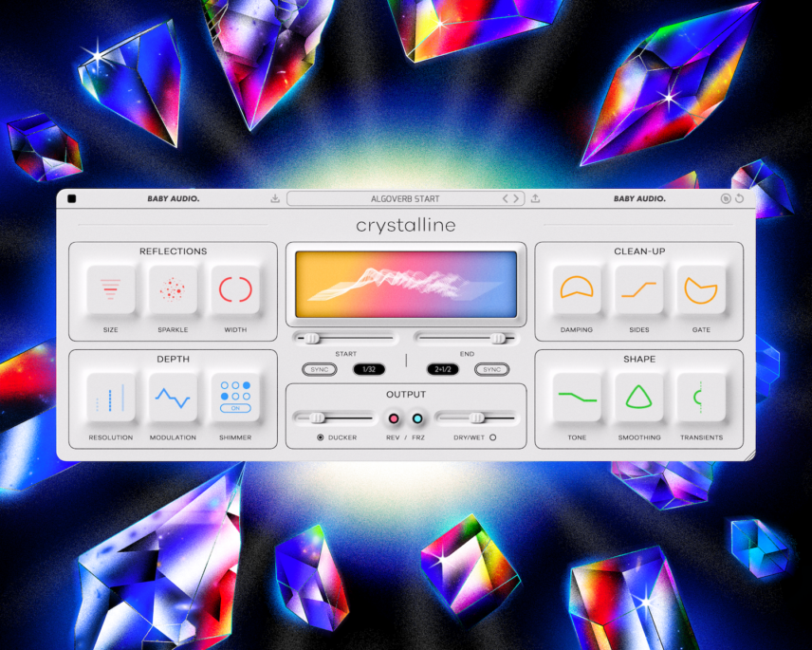Click the DUCKER label text

tap(342, 437)
